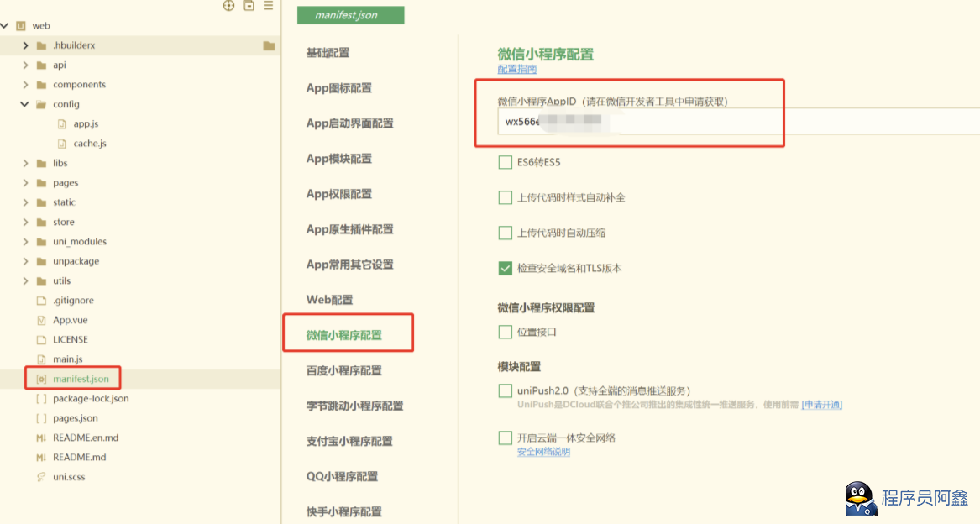Click the App.vue file icon

(41, 320)
